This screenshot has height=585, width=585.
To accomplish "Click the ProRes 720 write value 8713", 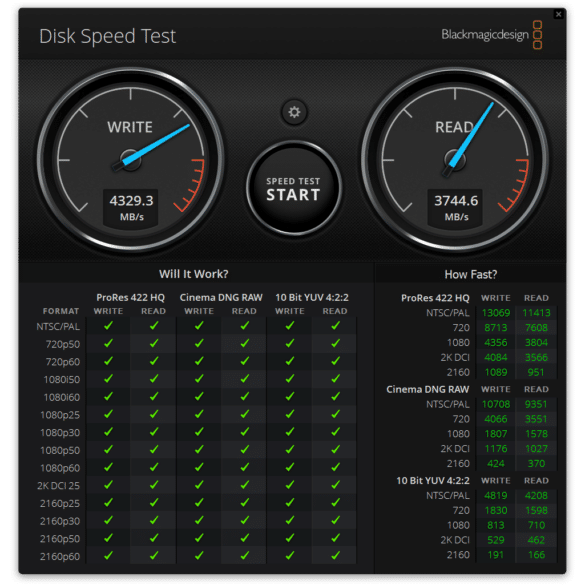I will pos(495,328).
